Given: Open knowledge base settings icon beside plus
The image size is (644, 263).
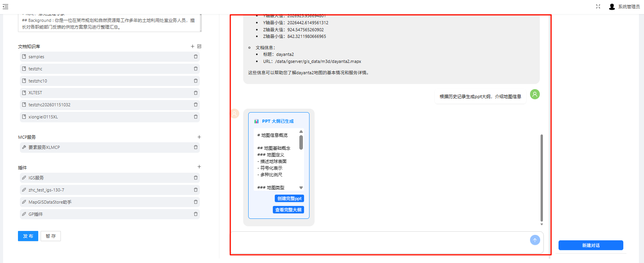Looking at the screenshot, I should tap(199, 47).
